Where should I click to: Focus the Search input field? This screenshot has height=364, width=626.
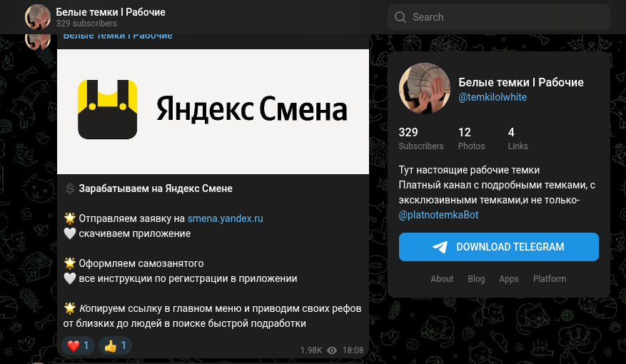499,17
